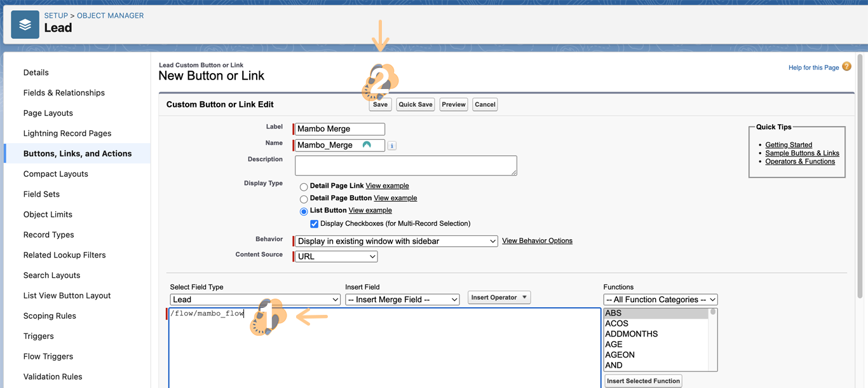This screenshot has width=868, height=388.
Task: Click the Save button
Action: 380,104
